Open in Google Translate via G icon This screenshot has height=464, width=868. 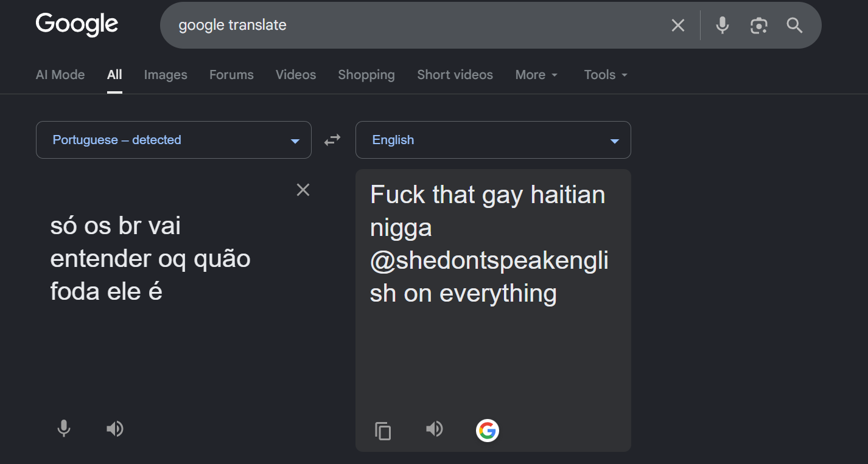pos(487,431)
